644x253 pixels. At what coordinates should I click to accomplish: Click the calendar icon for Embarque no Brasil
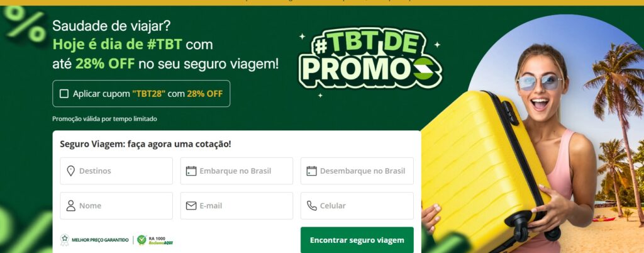(x=191, y=171)
